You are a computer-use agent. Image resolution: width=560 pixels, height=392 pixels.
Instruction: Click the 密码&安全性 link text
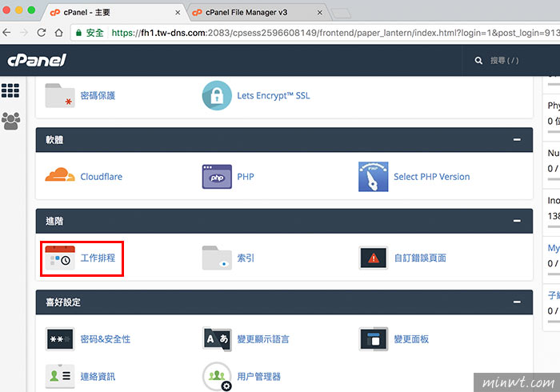coord(106,339)
